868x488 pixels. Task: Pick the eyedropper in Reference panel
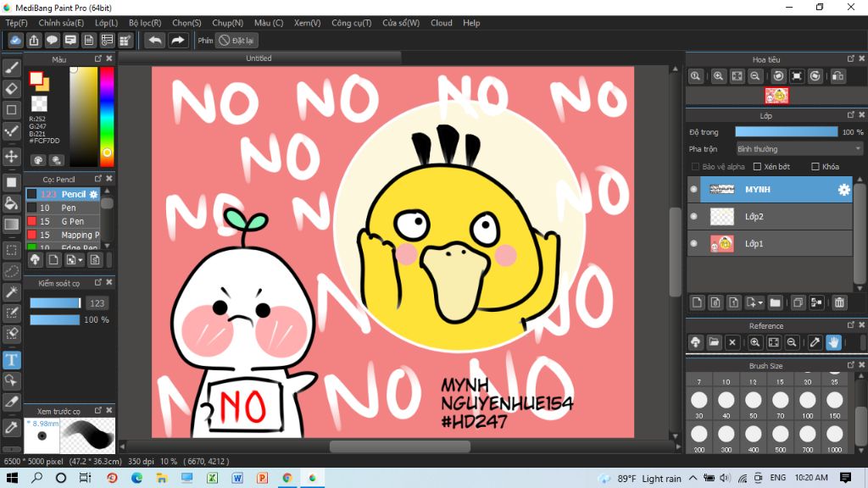[x=815, y=342]
